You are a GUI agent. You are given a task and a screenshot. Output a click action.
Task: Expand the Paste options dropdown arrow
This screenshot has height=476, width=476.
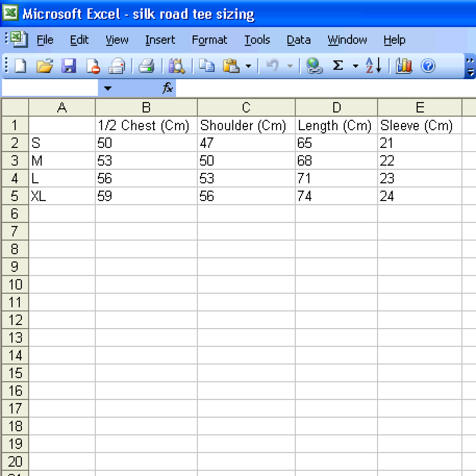tap(248, 66)
